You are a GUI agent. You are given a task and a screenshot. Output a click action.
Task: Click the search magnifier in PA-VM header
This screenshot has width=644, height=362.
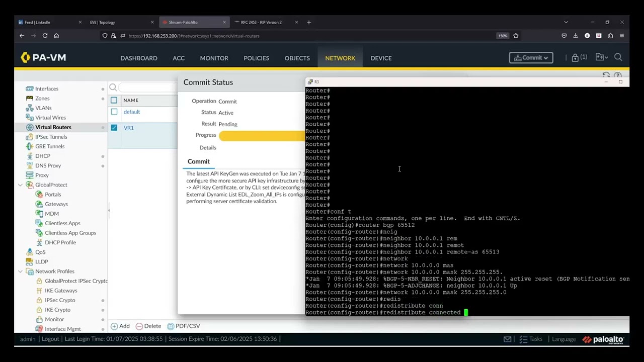tap(618, 57)
